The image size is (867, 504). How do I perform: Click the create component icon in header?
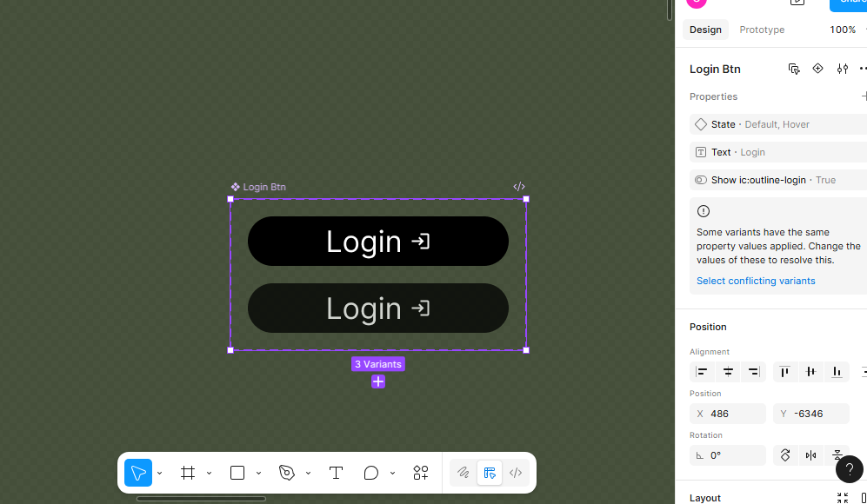tap(817, 69)
